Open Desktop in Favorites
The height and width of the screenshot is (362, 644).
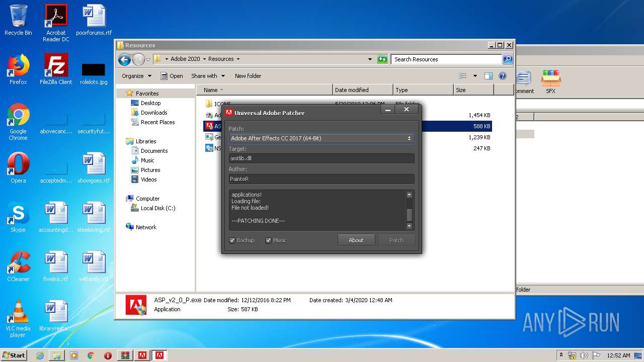(150, 103)
